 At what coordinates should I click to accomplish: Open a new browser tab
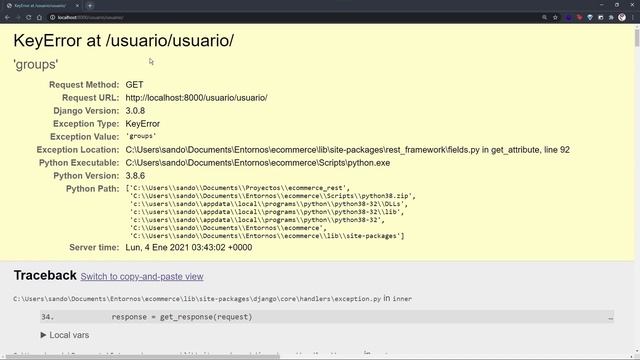[x=90, y=6]
